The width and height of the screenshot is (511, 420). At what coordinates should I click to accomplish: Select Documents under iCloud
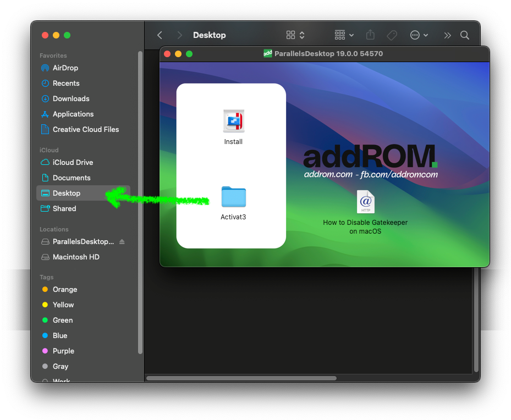tap(84, 178)
